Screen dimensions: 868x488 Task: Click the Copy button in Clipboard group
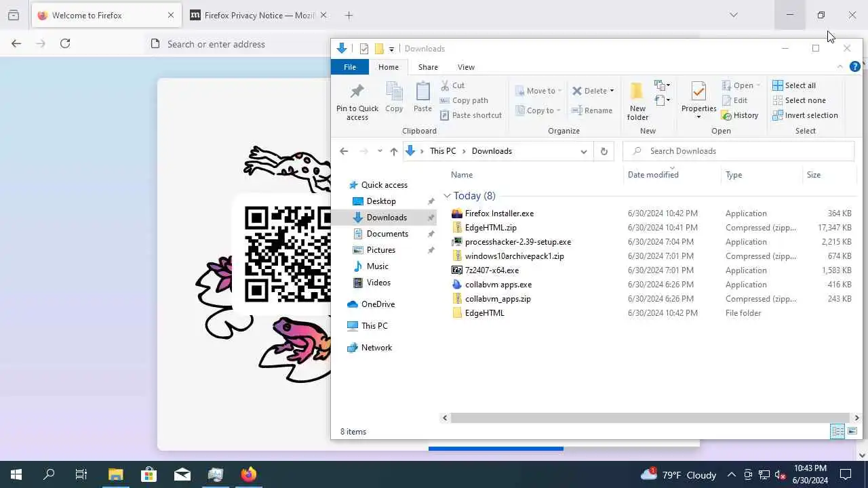394,98
